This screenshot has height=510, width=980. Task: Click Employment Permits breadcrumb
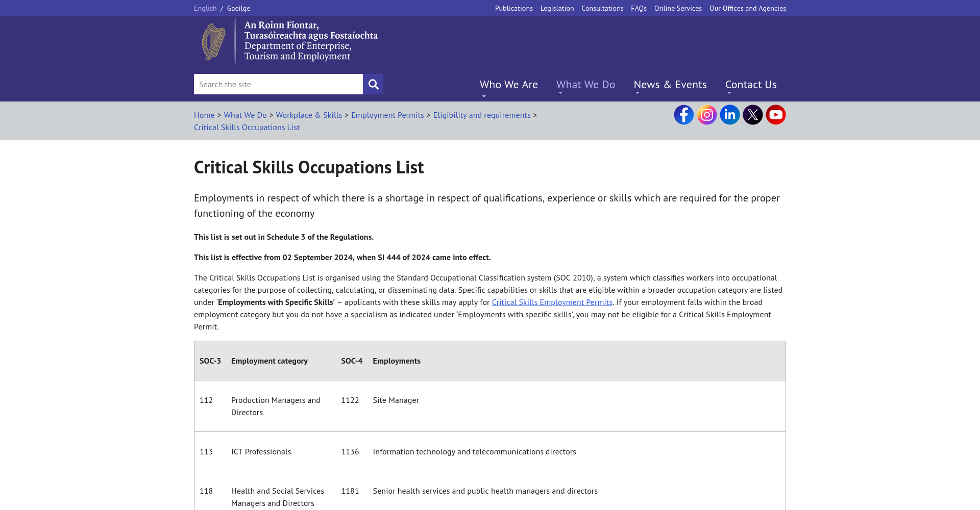pos(387,115)
